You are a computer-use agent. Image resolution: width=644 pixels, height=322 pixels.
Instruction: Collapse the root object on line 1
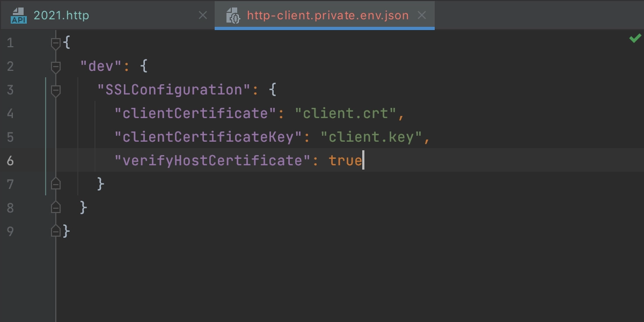pyautogui.click(x=56, y=43)
